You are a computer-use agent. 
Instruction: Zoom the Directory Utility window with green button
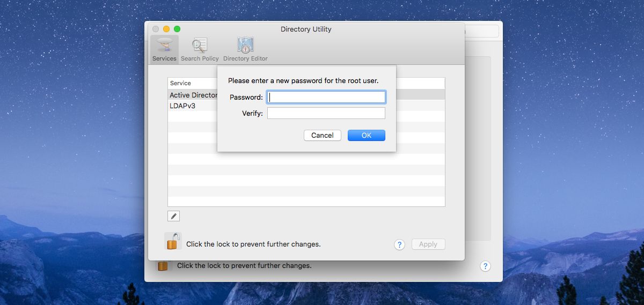coord(177,29)
